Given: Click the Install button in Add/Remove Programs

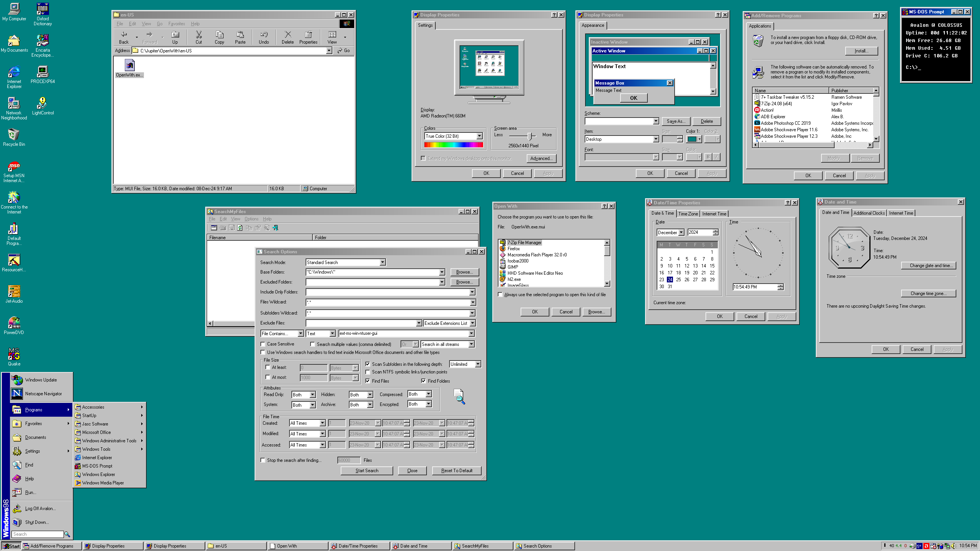Looking at the screenshot, I should tap(861, 51).
